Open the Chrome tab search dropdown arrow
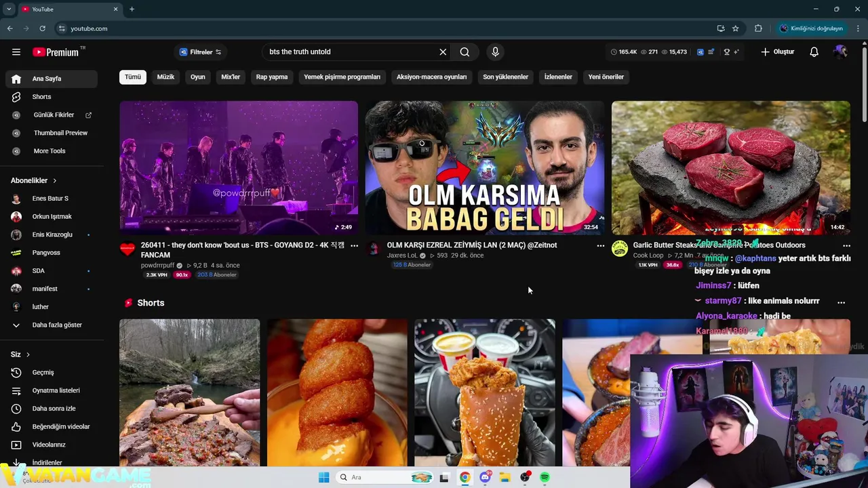 click(x=9, y=9)
